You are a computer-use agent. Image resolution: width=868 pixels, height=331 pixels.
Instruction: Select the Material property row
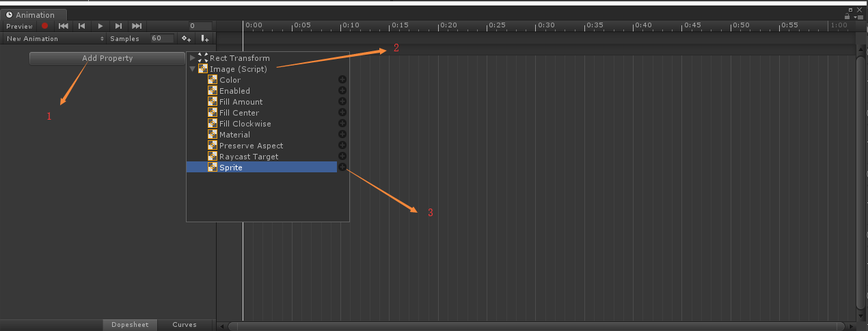click(x=262, y=135)
